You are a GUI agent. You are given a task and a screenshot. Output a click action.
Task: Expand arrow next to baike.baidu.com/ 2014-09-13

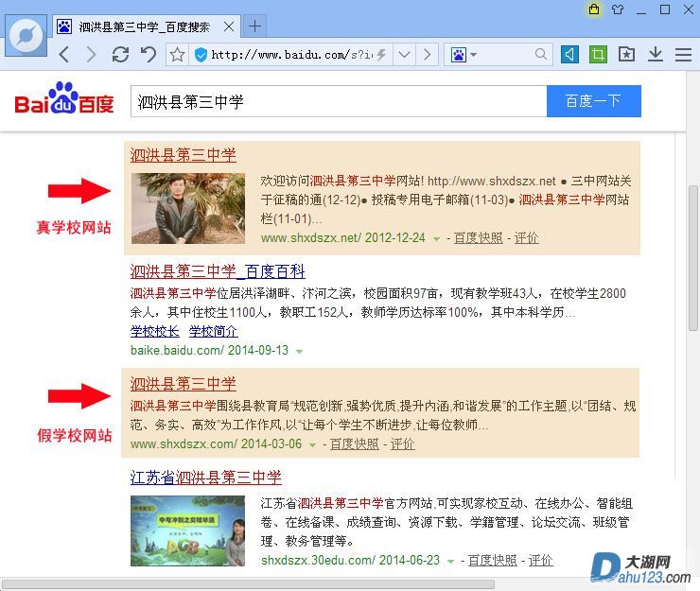(x=299, y=352)
